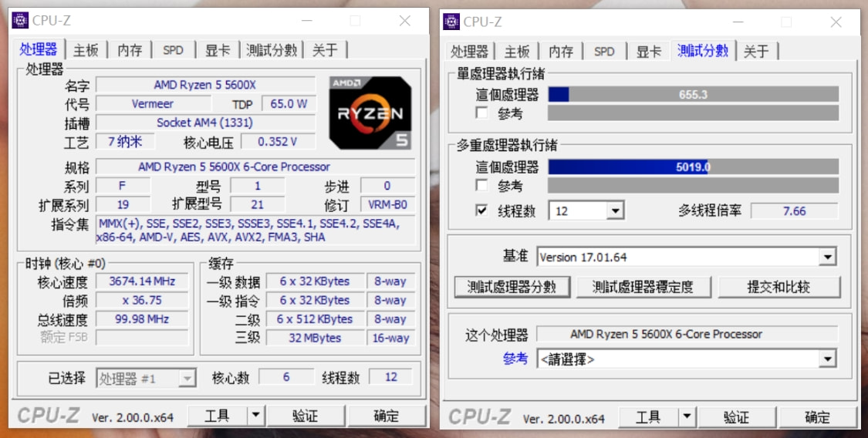The width and height of the screenshot is (868, 438).
Task: Open 显卡 tab in left window
Action: (218, 50)
